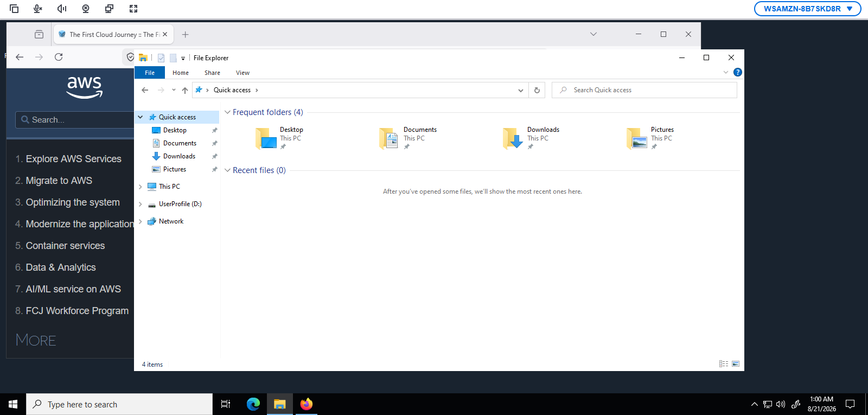Open the Migrate to AWS link
The image size is (868, 415).
tap(59, 181)
